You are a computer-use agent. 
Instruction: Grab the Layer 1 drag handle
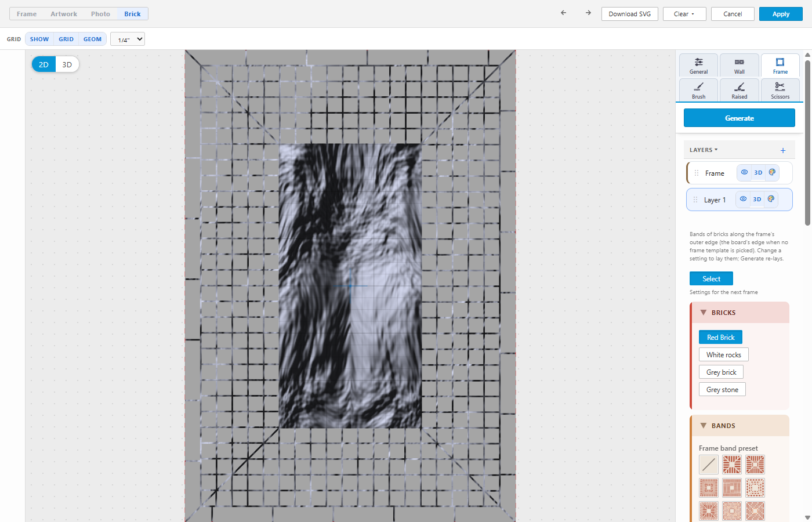[695, 200]
